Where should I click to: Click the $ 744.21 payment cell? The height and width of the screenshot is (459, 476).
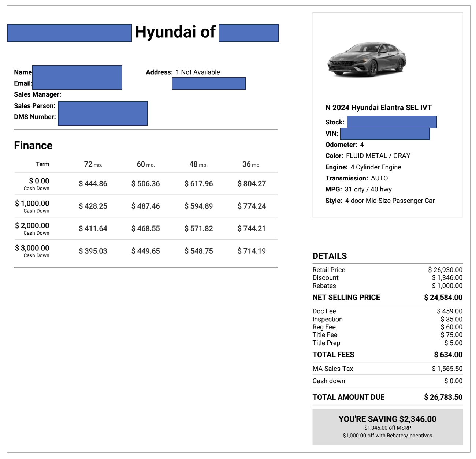click(x=252, y=229)
